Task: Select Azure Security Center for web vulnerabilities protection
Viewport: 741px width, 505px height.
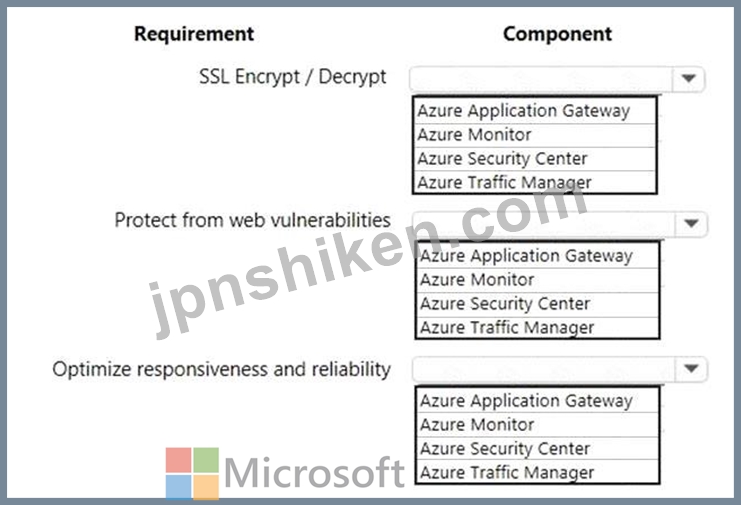Action: coord(537,304)
